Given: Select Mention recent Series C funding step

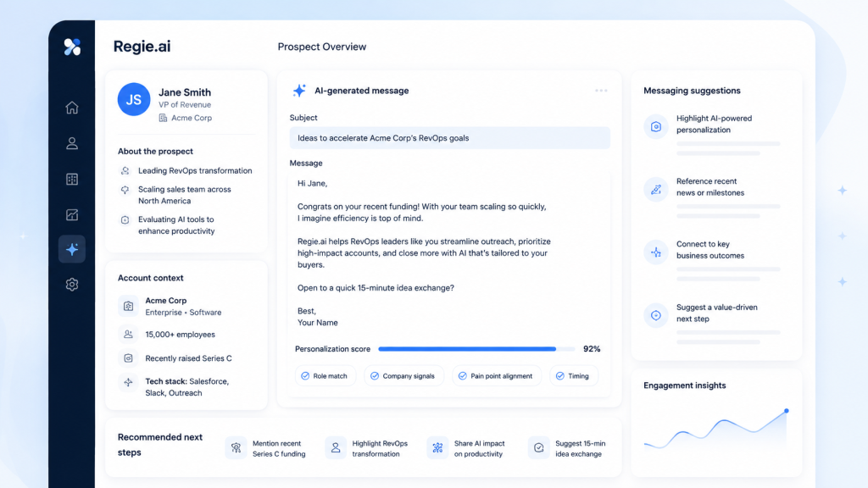Looking at the screenshot, I should pos(266,448).
